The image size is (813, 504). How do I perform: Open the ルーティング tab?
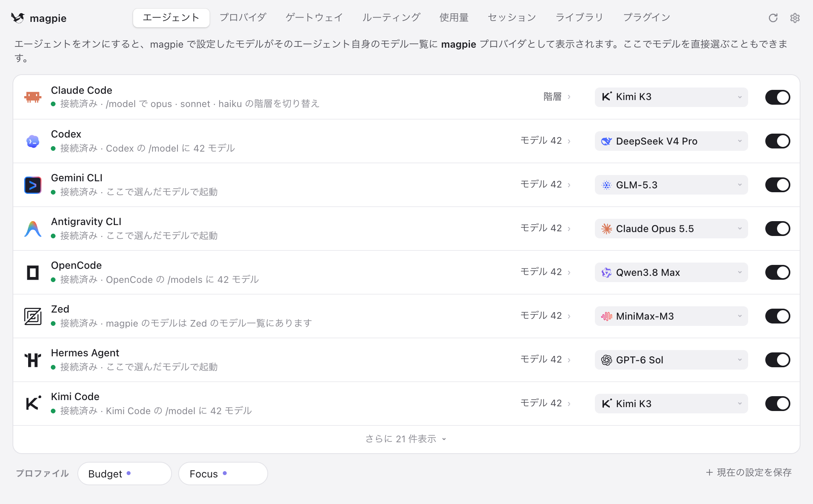point(391,18)
